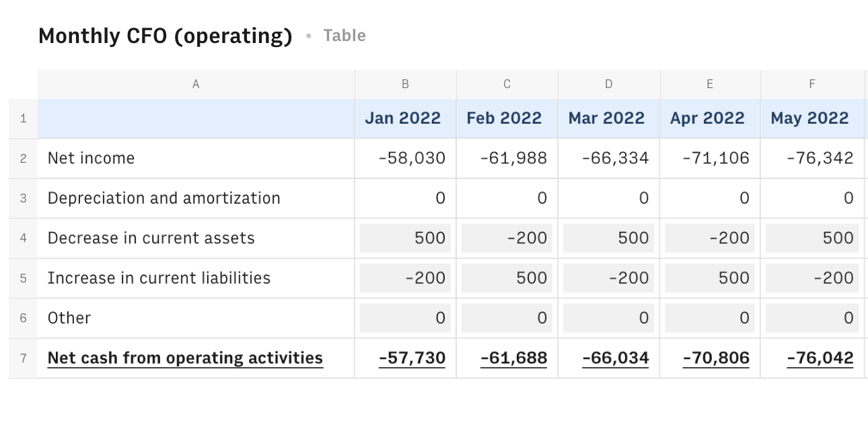Viewport: 868px width, 421px height.
Task: Edit Feb 2022 increase in current liabilities
Action: click(x=507, y=278)
